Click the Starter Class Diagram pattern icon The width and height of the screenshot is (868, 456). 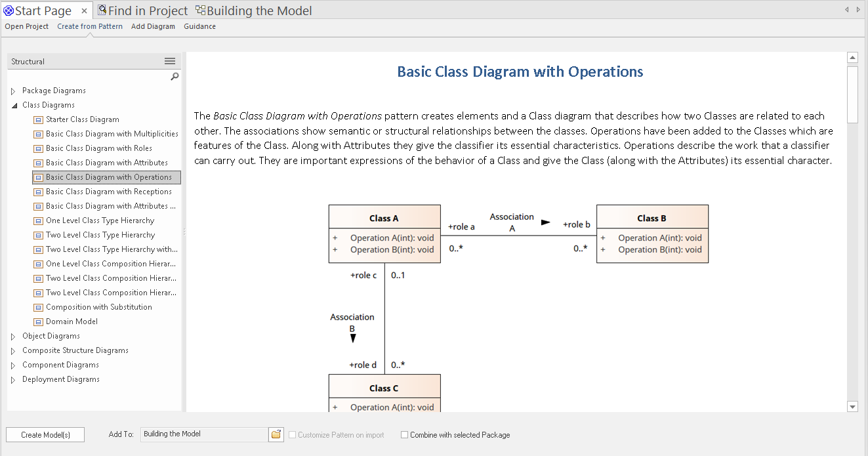(x=38, y=119)
